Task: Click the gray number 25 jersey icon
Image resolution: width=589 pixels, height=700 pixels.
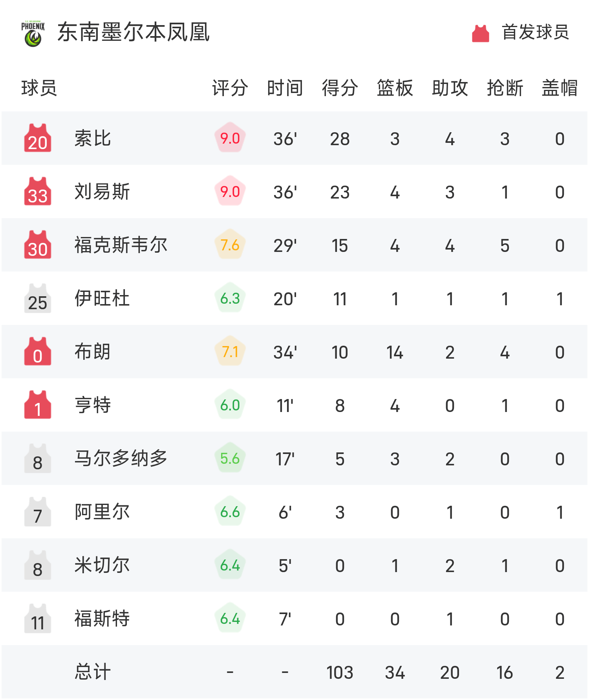Action: coord(38,298)
